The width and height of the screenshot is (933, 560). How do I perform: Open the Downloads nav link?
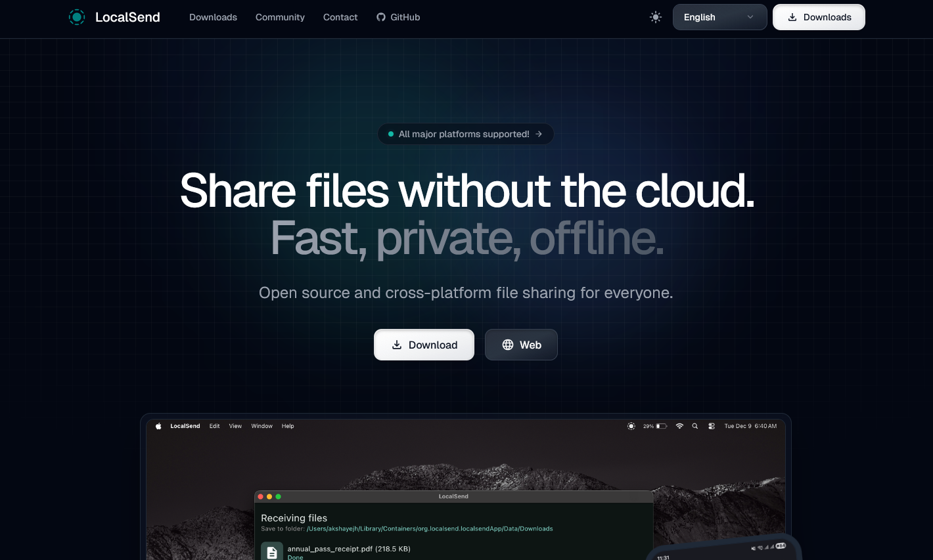click(x=213, y=17)
